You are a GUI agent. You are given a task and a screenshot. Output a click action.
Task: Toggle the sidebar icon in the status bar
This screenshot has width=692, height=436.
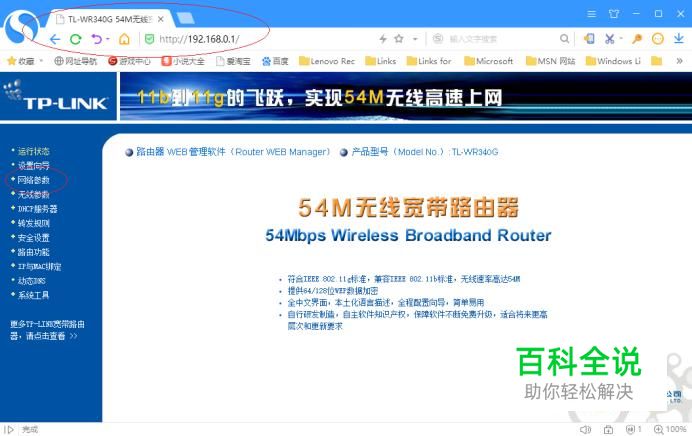click(x=9, y=429)
